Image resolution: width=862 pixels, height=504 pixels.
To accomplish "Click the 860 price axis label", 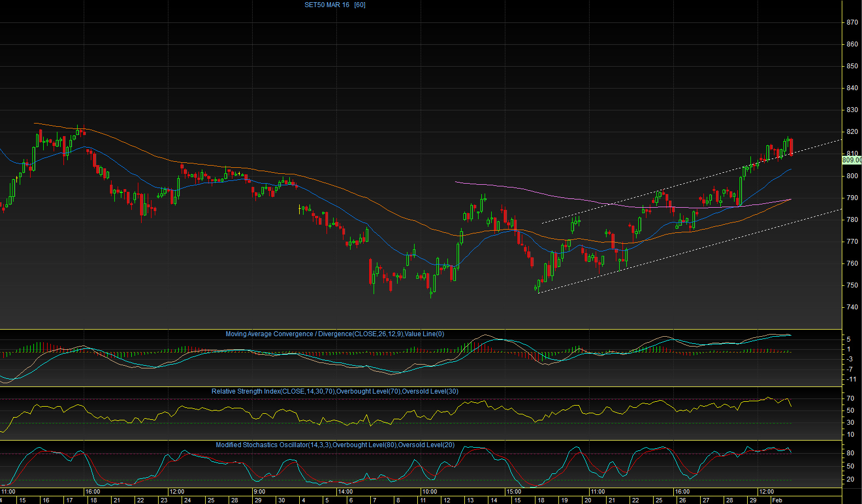I will pyautogui.click(x=852, y=44).
